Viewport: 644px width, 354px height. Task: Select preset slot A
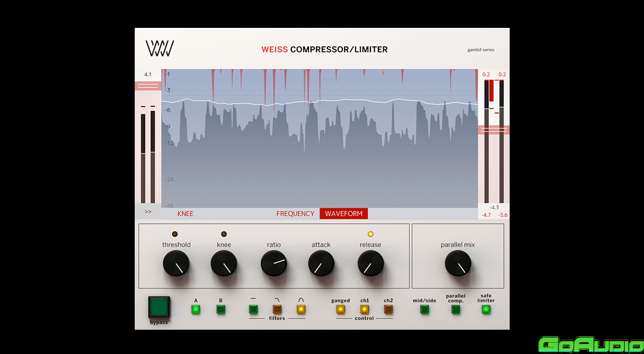[196, 309]
